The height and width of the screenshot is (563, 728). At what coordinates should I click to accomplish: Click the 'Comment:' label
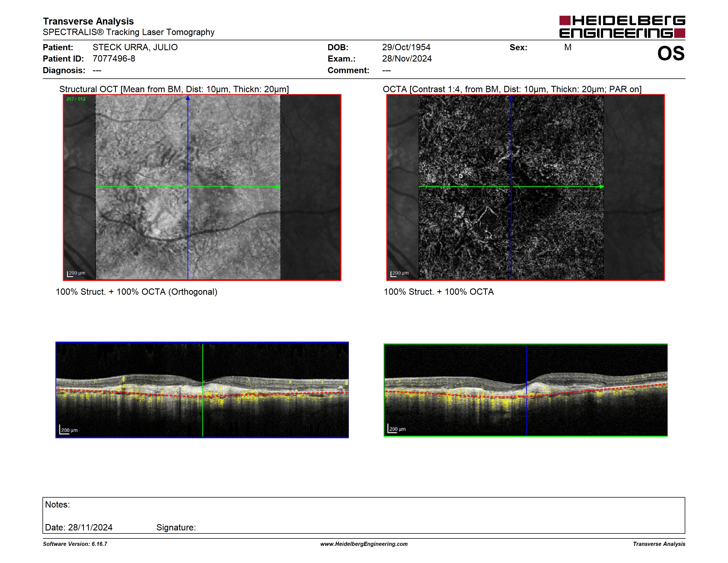pyautogui.click(x=348, y=70)
